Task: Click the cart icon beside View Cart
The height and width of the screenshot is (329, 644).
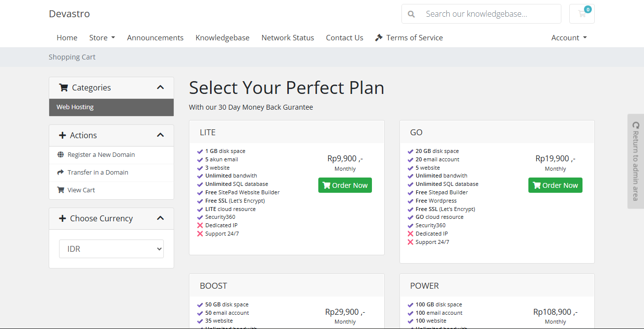Action: 61,190
